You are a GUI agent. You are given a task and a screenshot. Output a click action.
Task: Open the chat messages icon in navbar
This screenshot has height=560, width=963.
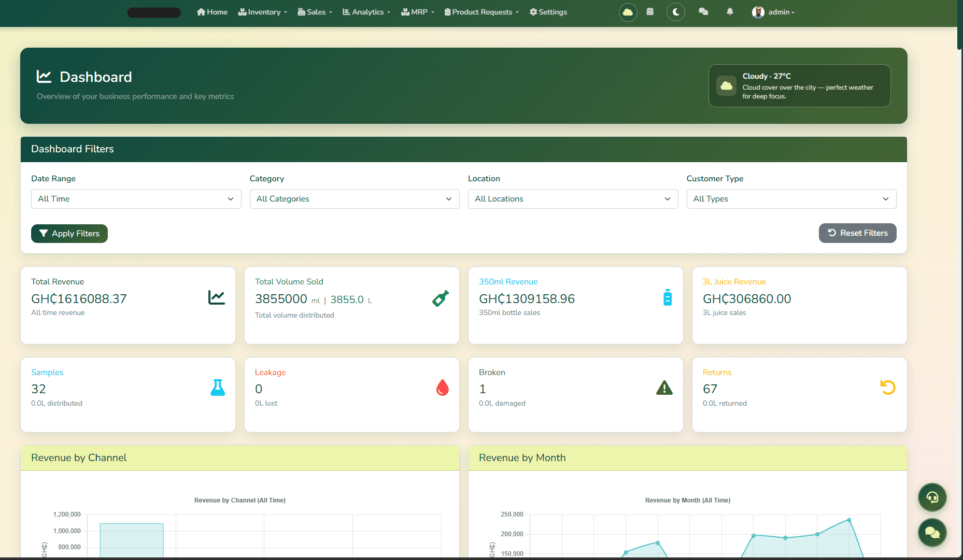pos(703,11)
